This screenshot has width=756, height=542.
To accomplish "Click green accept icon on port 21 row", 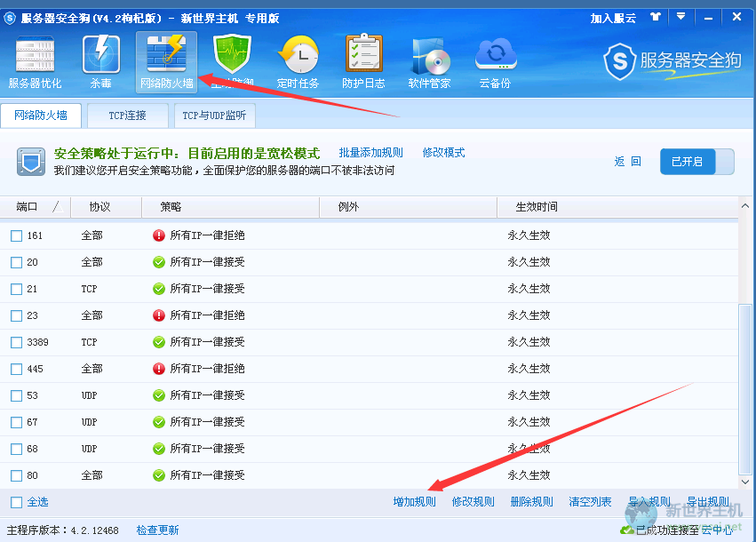I will tap(159, 289).
